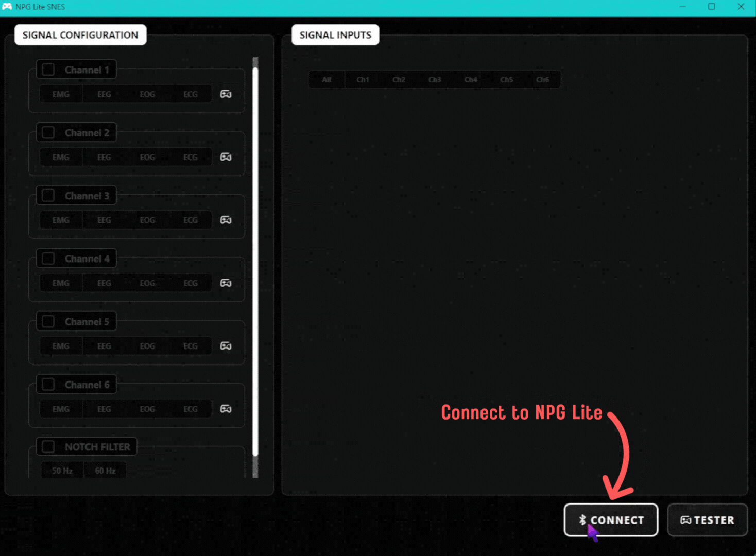The image size is (756, 556).
Task: Select EMG for Channel 3
Action: point(61,220)
